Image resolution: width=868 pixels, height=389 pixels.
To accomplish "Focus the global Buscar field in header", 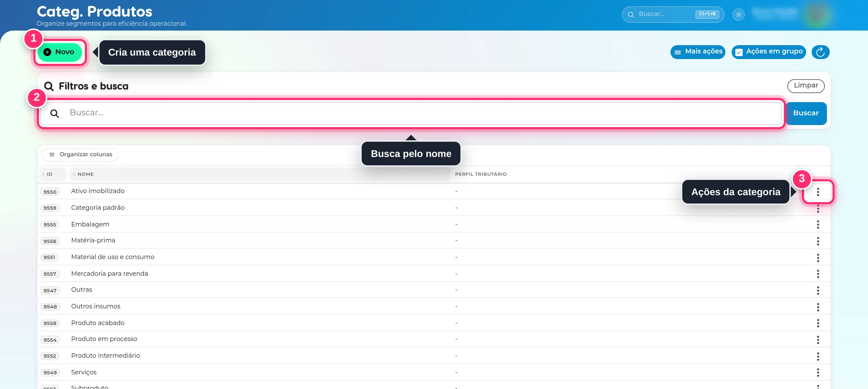I will tap(673, 14).
